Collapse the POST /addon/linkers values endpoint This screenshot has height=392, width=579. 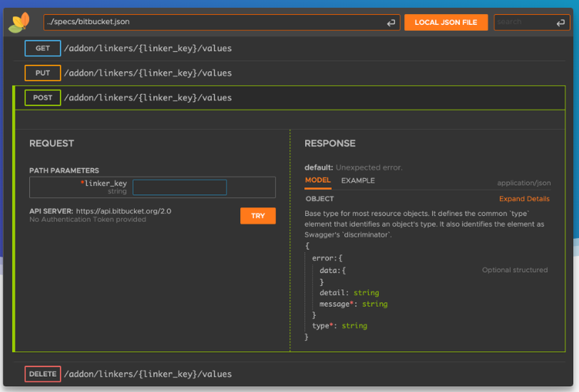(289, 98)
